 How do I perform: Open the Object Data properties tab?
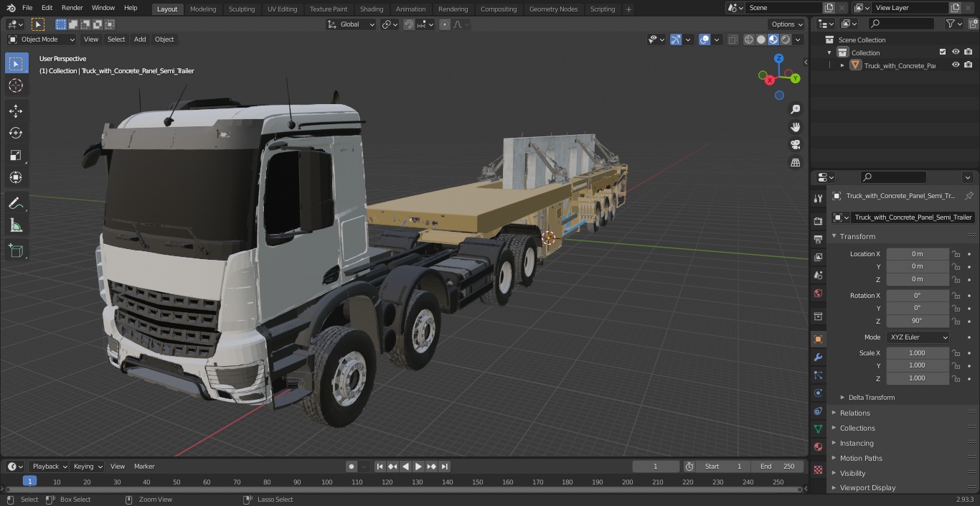(818, 428)
